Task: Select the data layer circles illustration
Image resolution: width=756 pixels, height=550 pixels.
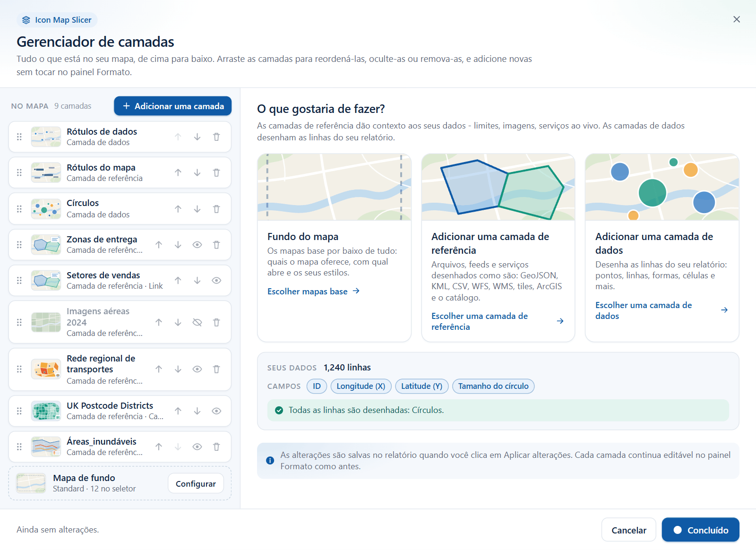Action: [662, 187]
